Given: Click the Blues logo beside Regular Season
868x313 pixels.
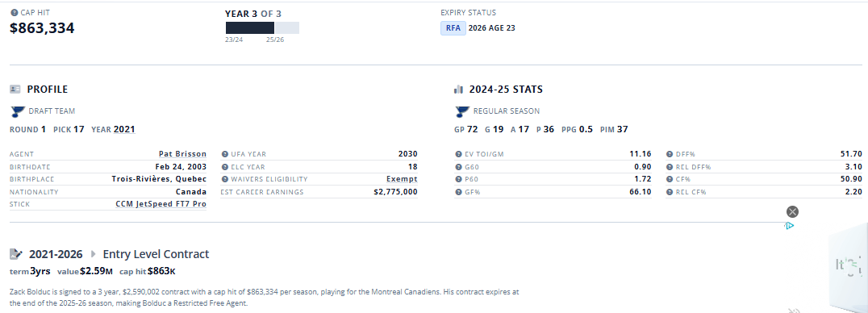Looking at the screenshot, I should pos(462,111).
